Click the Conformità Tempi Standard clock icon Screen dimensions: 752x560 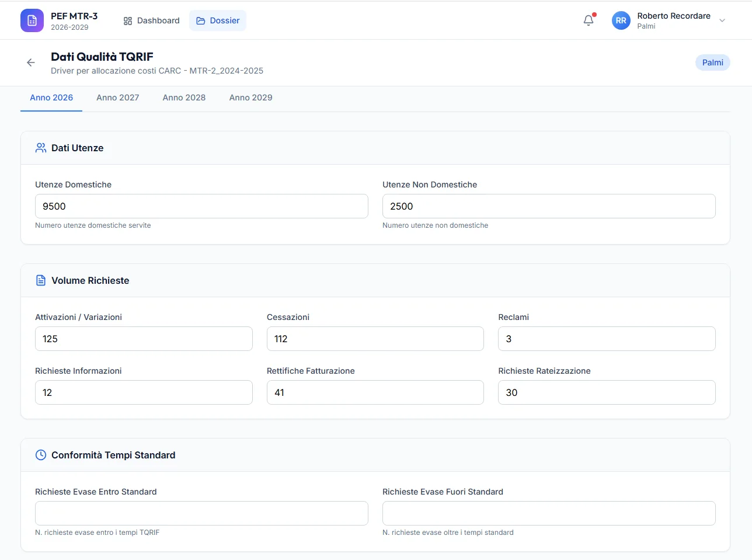(x=41, y=455)
